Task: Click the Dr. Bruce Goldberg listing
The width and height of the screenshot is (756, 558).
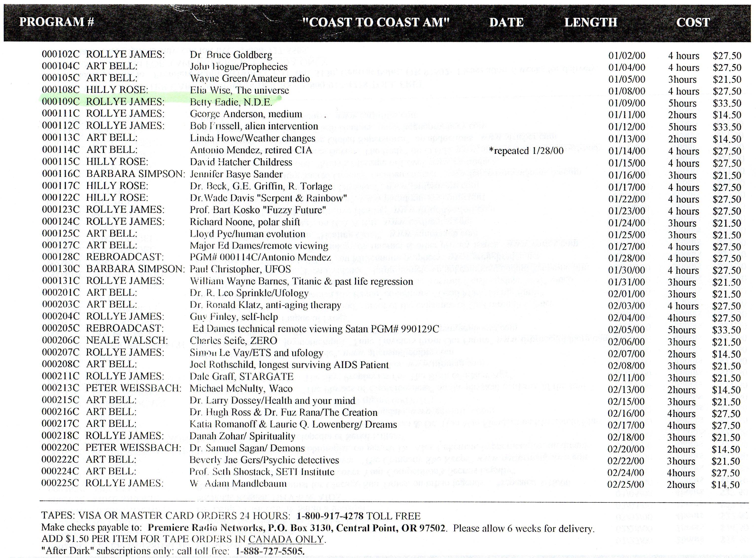Action: pos(231,55)
